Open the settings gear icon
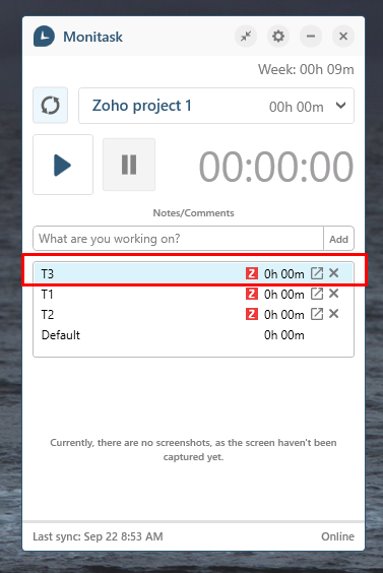383x573 pixels. click(x=278, y=36)
